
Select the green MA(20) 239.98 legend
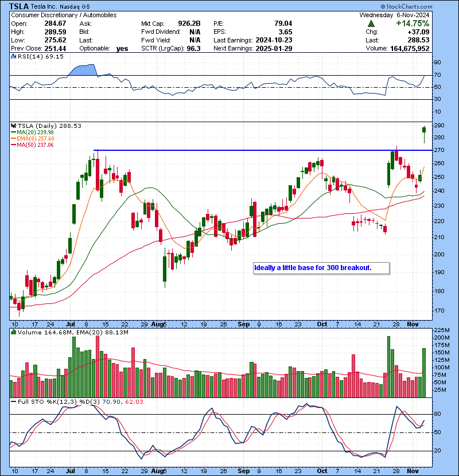coord(32,132)
